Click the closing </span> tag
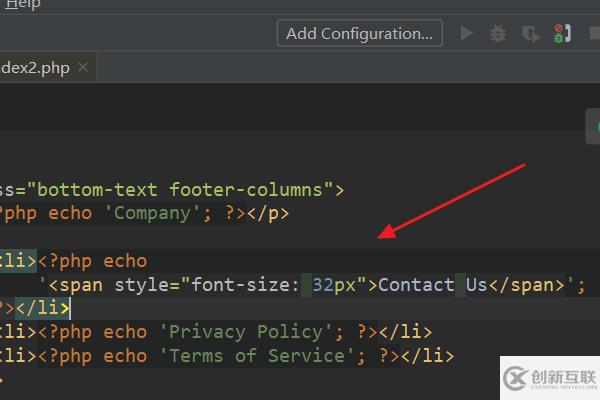 pyautogui.click(x=526, y=285)
